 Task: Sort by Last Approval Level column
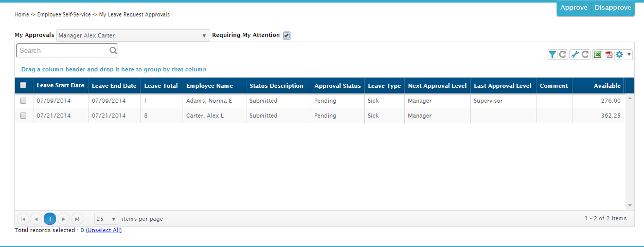pos(503,86)
